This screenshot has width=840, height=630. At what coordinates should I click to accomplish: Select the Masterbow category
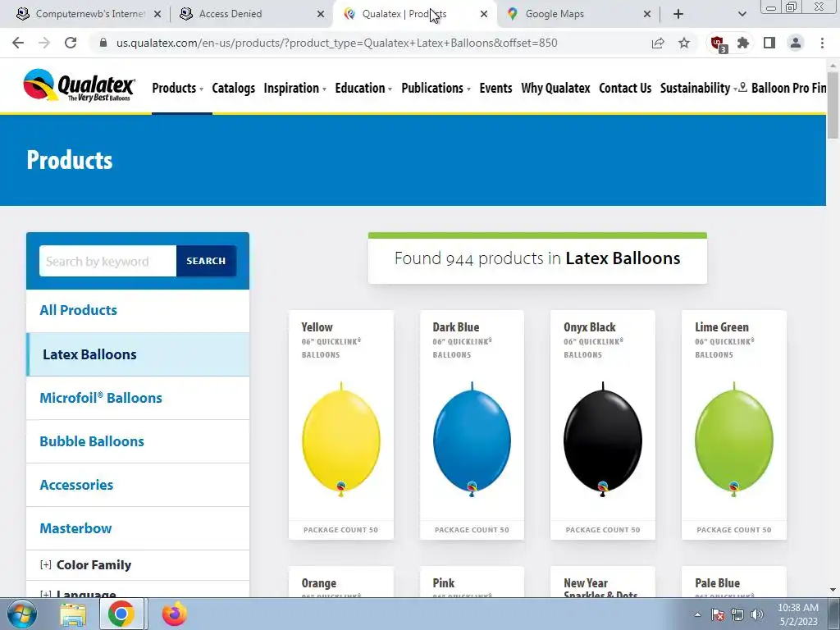(138, 528)
